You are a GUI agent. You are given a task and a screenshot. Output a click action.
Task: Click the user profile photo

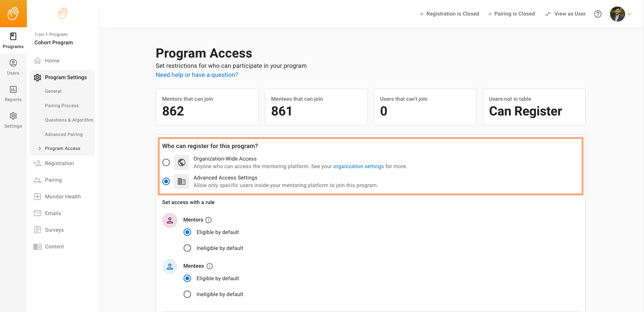click(x=618, y=14)
